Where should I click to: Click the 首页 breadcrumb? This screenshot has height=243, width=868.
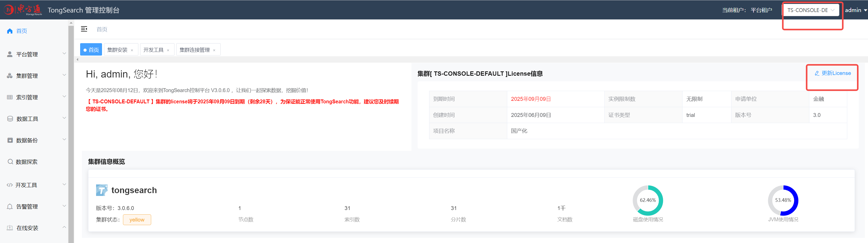pos(102,29)
